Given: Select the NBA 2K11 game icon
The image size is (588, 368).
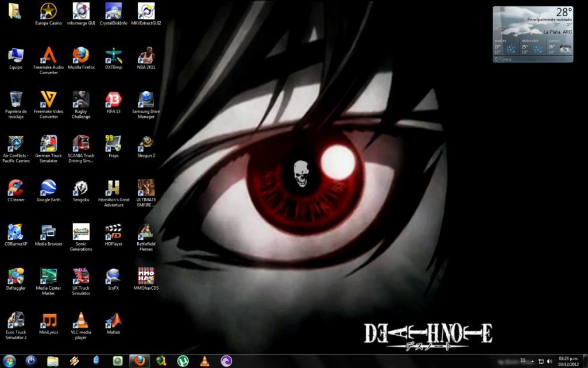Looking at the screenshot, I should pos(146,59).
